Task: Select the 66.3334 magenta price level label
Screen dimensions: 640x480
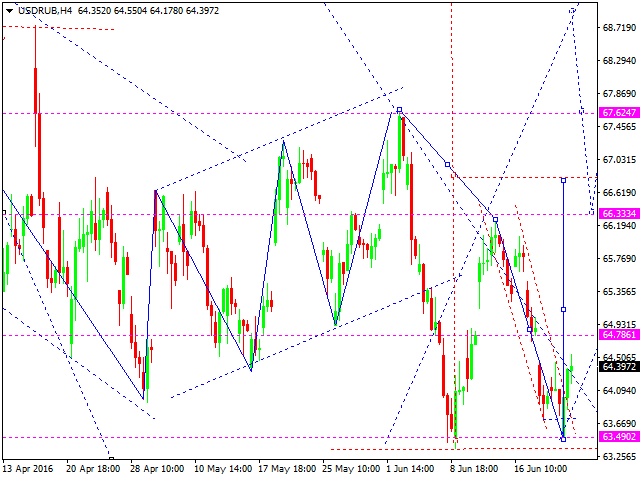Action: coord(619,213)
